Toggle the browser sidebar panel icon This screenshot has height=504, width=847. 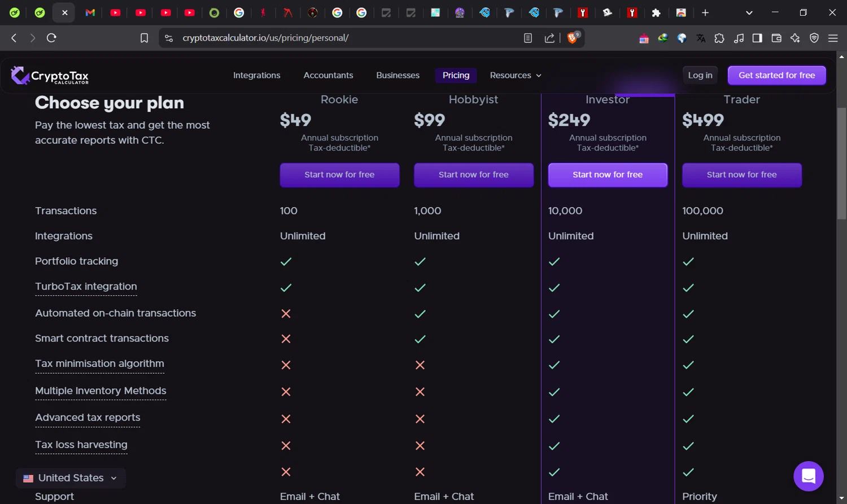click(x=757, y=38)
